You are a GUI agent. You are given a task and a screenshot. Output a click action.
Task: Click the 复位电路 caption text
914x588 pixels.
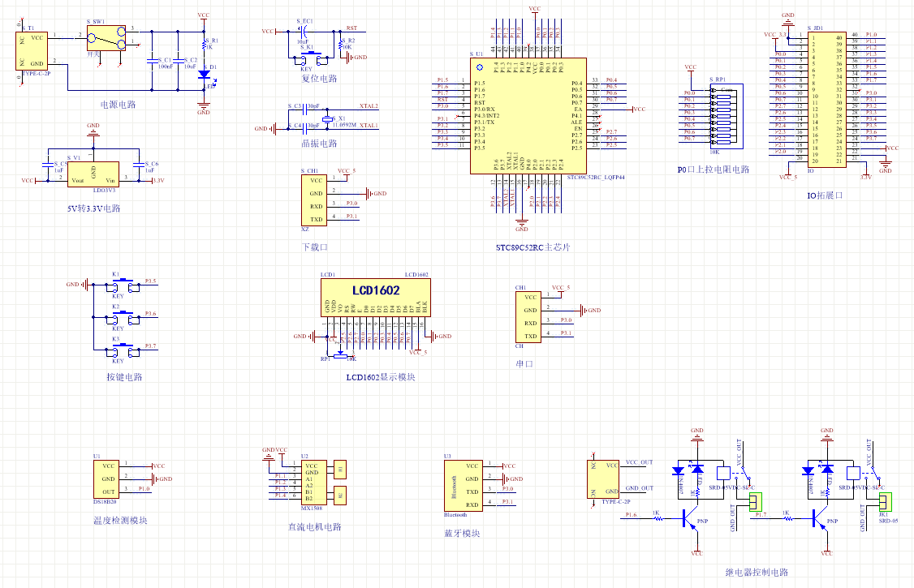tap(320, 79)
